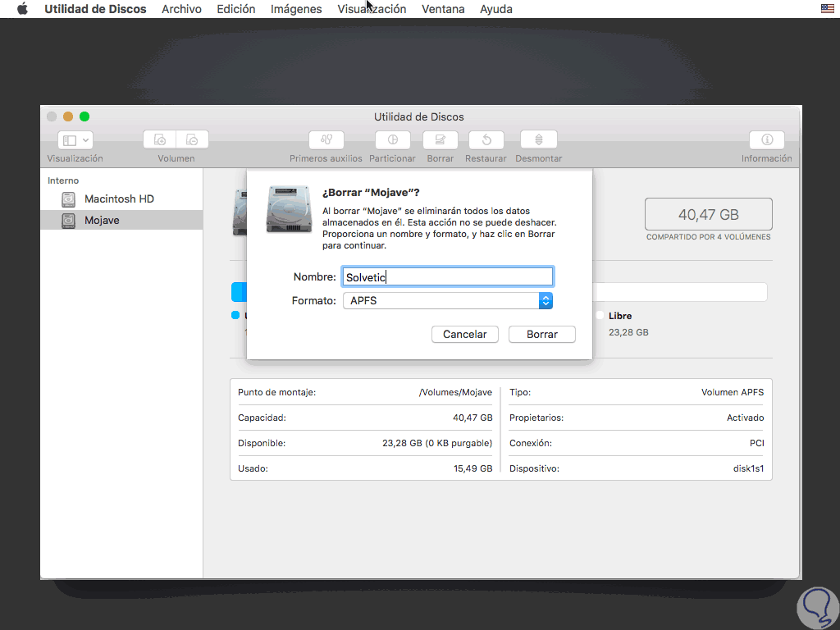Screen dimensions: 840x630
Task: Click the hard drive icon in dialog
Action: [289, 209]
